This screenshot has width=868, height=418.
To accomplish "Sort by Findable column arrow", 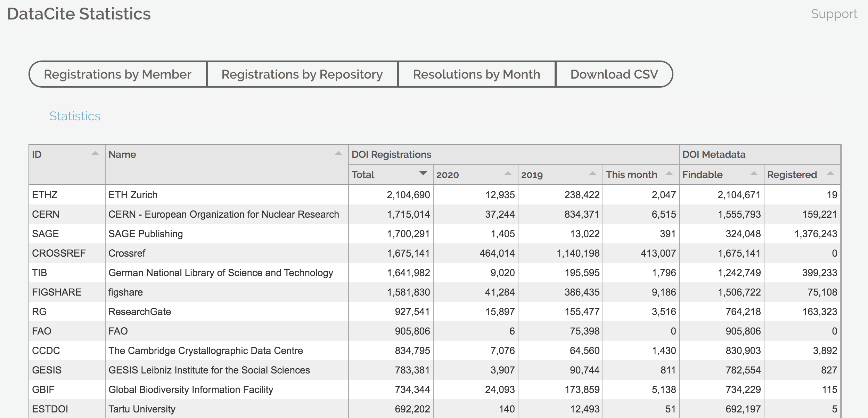I will (754, 174).
